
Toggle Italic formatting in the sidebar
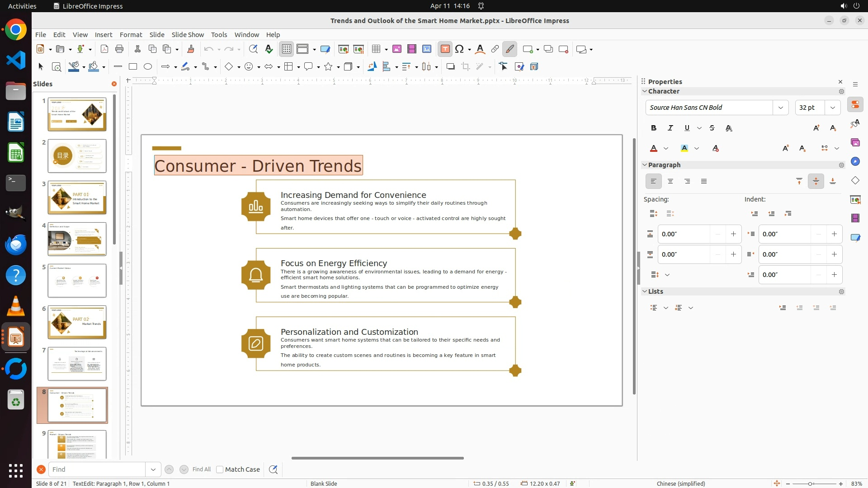click(670, 128)
